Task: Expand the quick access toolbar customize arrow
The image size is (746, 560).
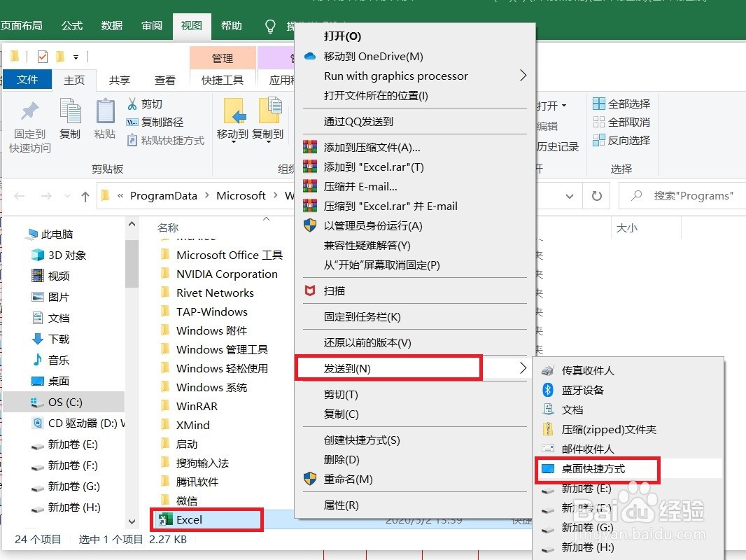Action: point(76,57)
